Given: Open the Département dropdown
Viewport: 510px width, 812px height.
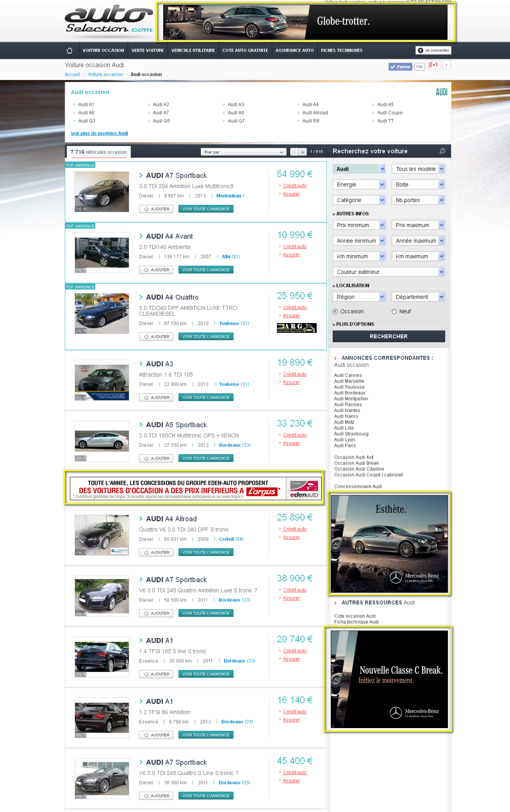Looking at the screenshot, I should point(418,297).
